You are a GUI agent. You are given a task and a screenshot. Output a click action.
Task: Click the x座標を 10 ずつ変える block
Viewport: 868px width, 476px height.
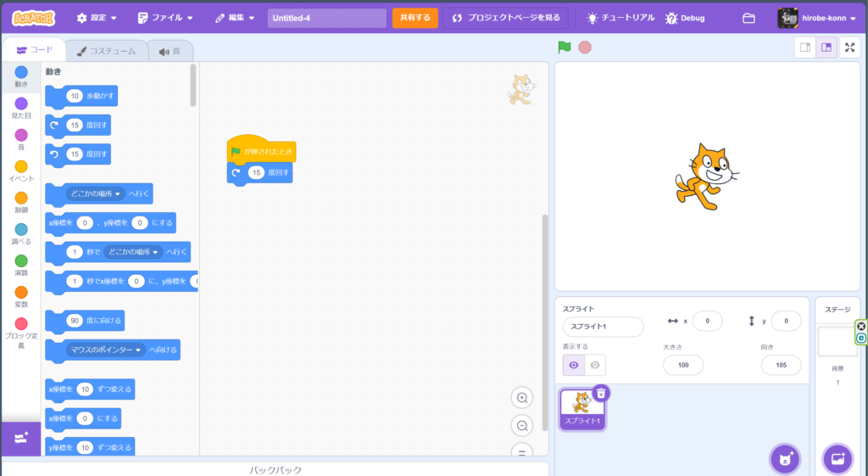pyautogui.click(x=90, y=389)
